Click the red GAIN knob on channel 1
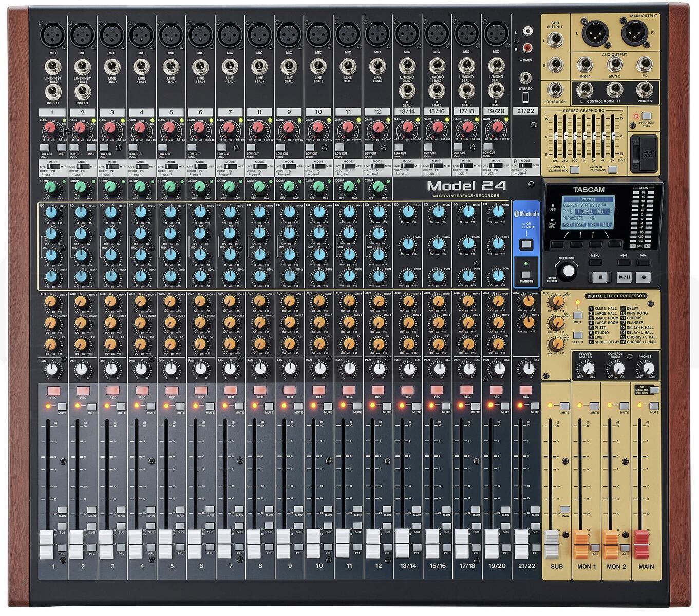The height and width of the screenshot is (616, 699). pyautogui.click(x=50, y=128)
